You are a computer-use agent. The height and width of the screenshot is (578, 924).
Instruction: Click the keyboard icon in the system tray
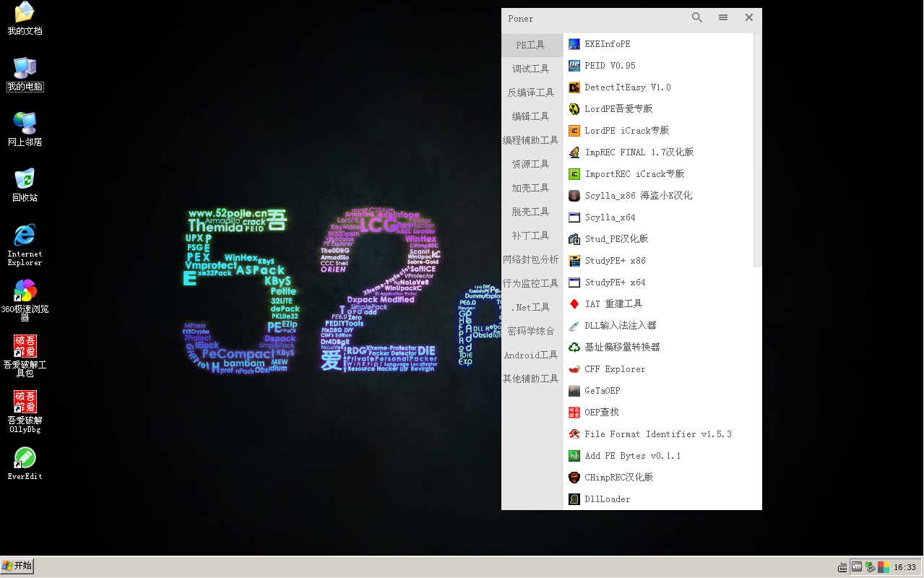click(842, 567)
